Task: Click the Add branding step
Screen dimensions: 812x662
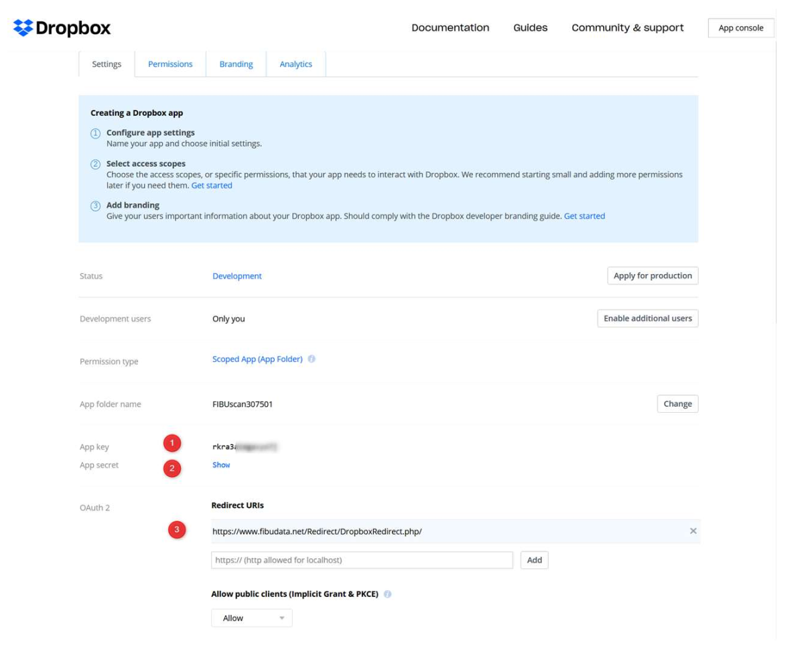Action: click(x=133, y=205)
